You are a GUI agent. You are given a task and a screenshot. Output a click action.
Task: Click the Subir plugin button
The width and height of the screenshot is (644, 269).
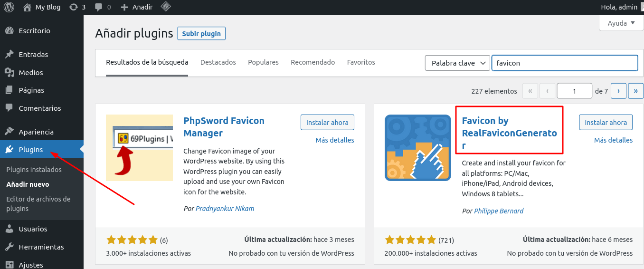(x=201, y=34)
